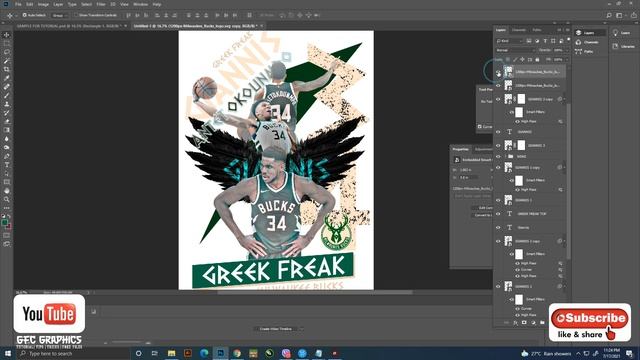This screenshot has height=360, width=640.
Task: Click the layer mask thumbnail of GIANNIS 3
Action: [521, 145]
